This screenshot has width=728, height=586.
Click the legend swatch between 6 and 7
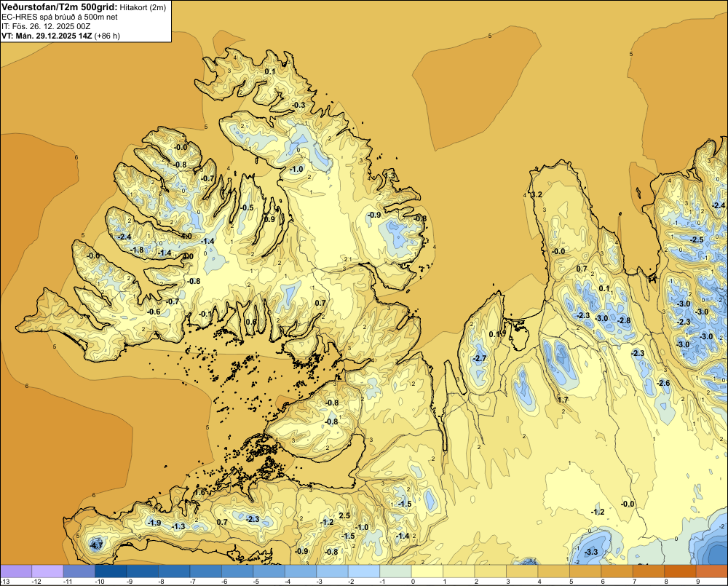617,571
